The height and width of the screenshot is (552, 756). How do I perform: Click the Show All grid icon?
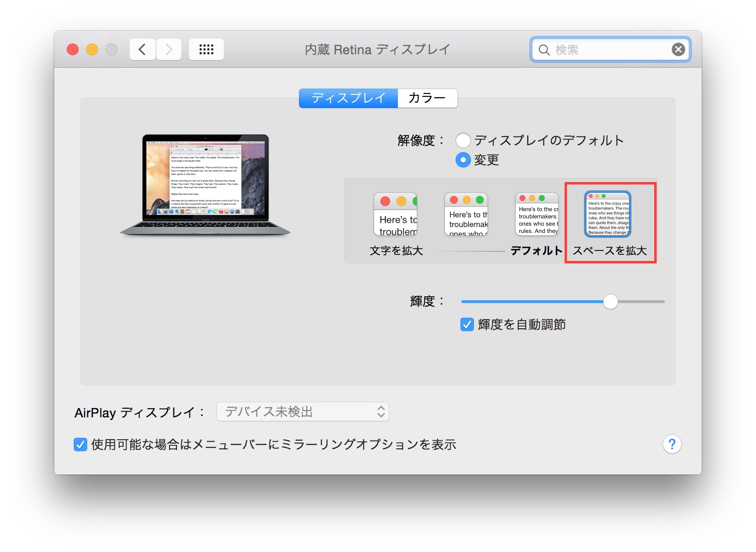click(206, 49)
